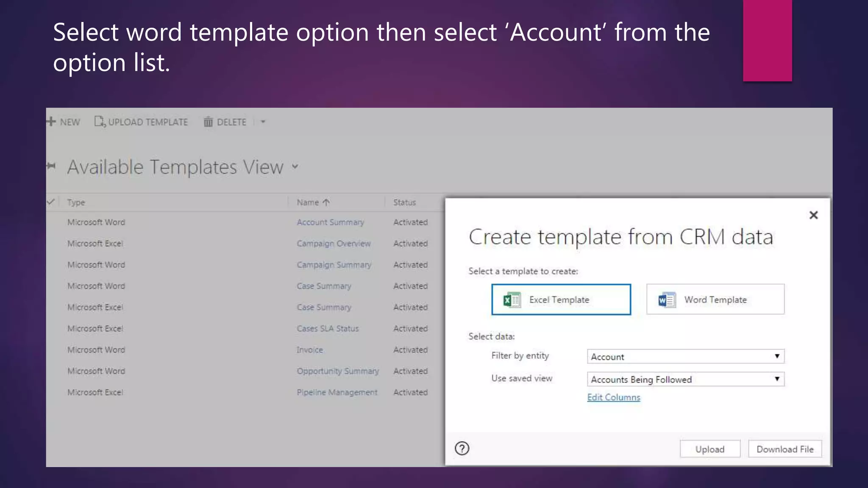Open the Filter by entity dropdown
Image resolution: width=868 pixels, height=488 pixels.
click(686, 356)
